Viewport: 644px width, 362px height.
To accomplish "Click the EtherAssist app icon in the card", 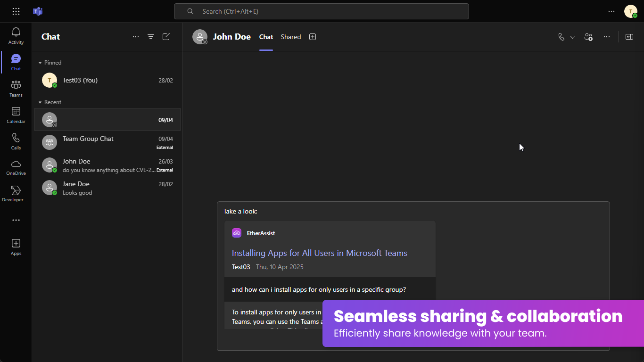I will [237, 233].
